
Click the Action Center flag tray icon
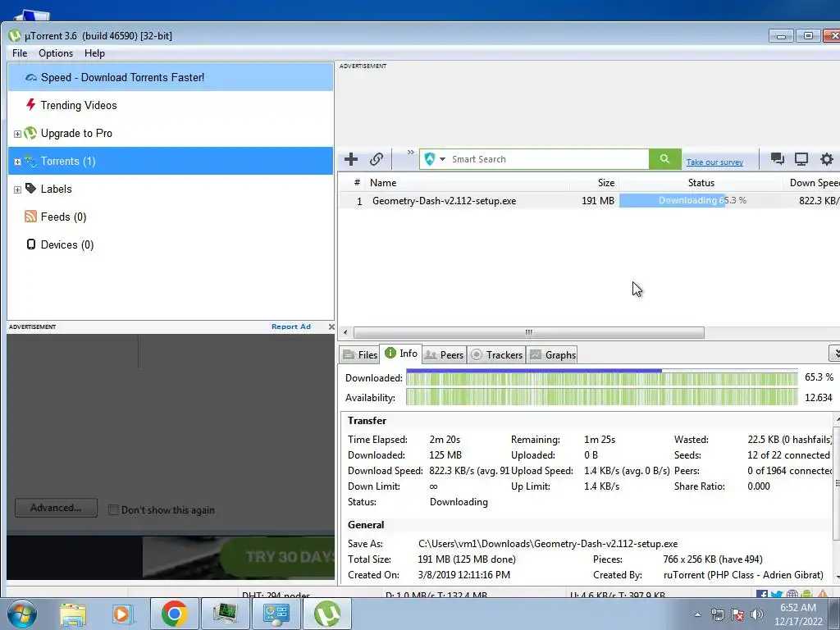point(737,614)
